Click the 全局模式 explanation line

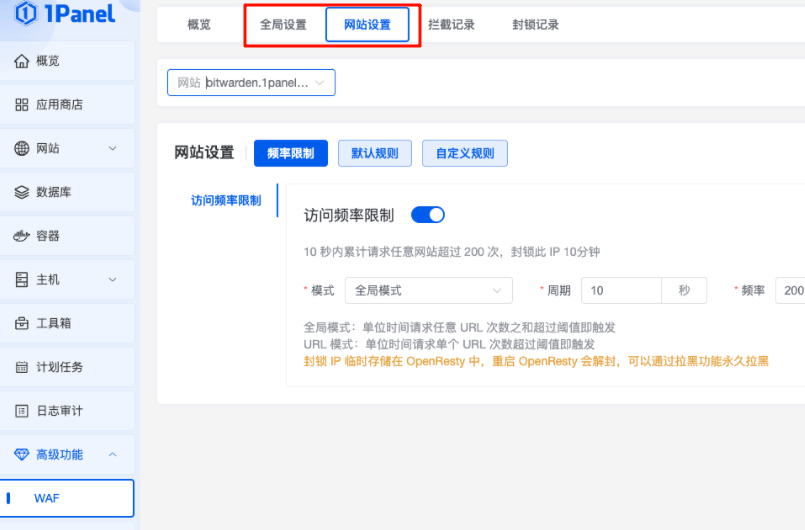point(459,327)
